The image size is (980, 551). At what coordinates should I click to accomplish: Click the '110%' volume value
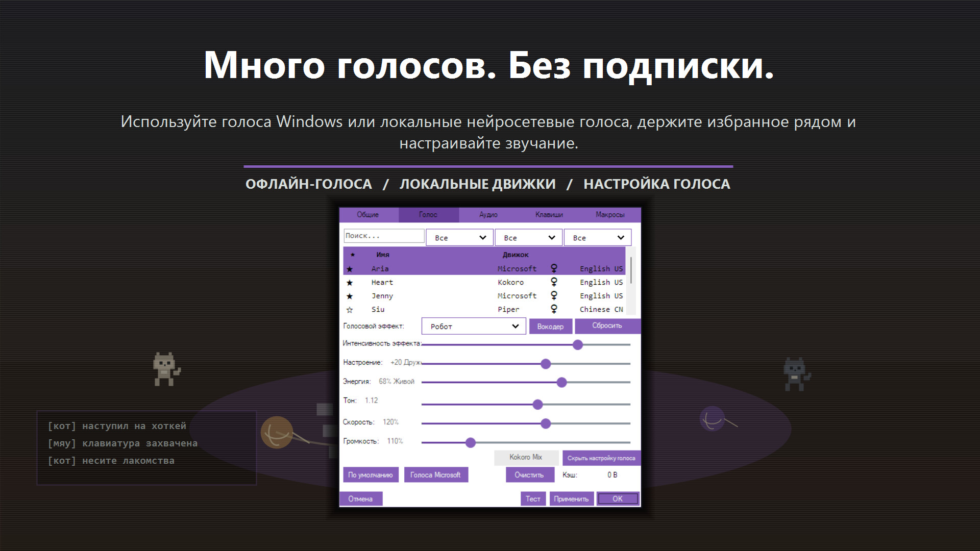pyautogui.click(x=395, y=441)
